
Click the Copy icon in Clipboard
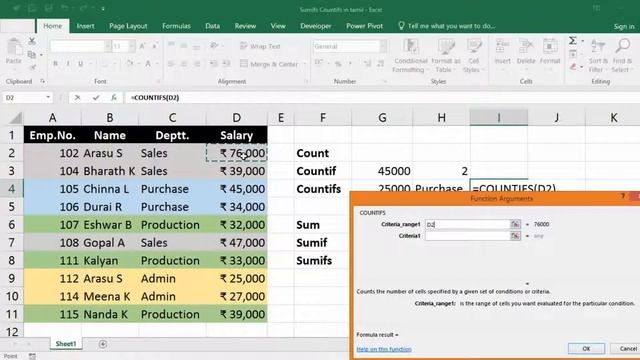pyautogui.click(x=32, y=54)
